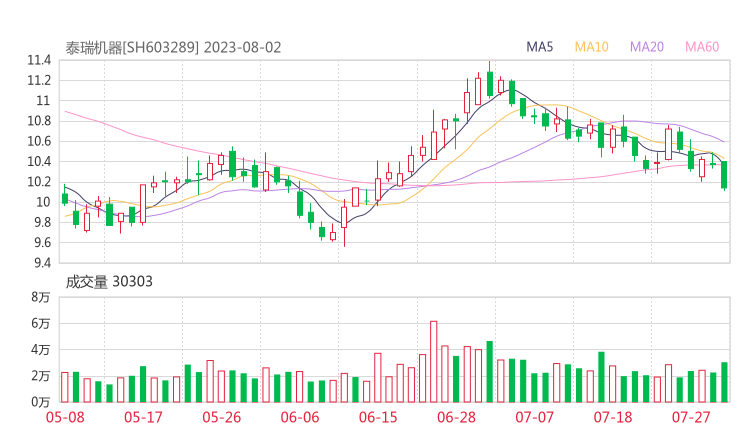
Task: Click the MA60 legend label
Action: [702, 47]
